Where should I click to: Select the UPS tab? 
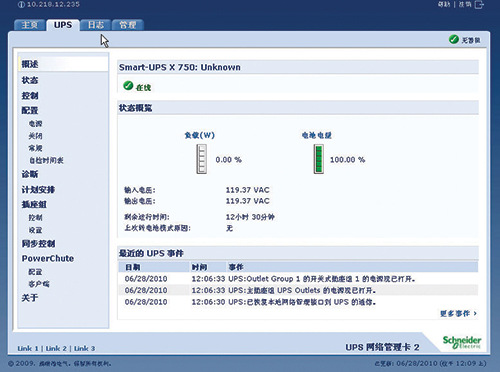click(x=63, y=25)
